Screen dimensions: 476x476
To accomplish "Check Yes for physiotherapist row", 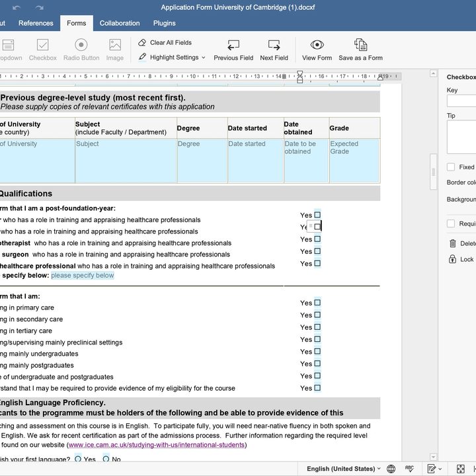I will click(317, 239).
